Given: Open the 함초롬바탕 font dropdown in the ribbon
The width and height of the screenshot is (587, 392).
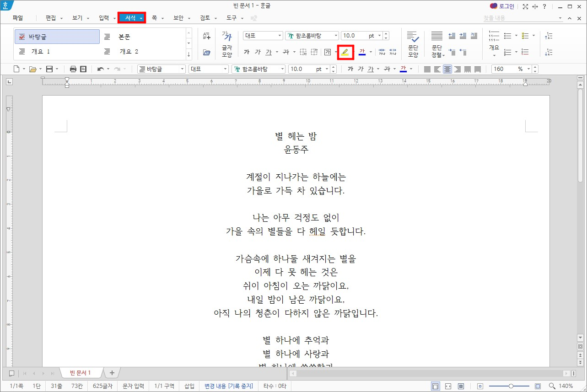Looking at the screenshot, I should coord(335,35).
